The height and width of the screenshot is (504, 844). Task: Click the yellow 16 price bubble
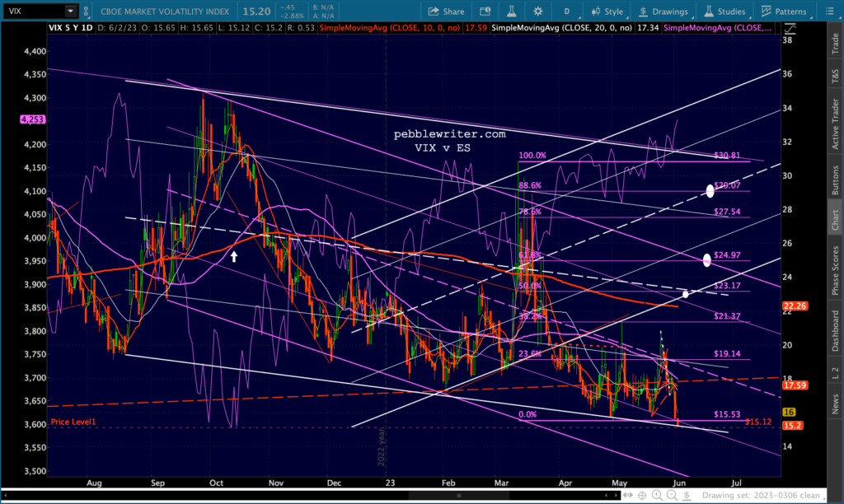coord(789,412)
